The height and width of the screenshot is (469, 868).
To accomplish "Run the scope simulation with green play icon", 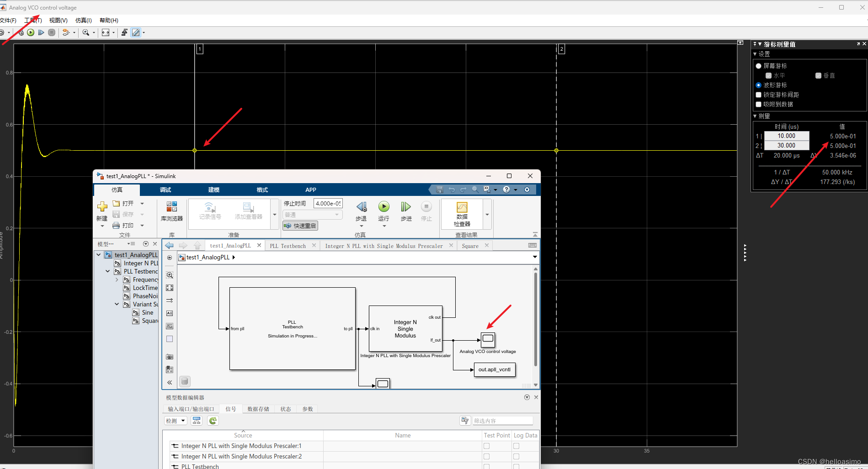I will pyautogui.click(x=31, y=32).
